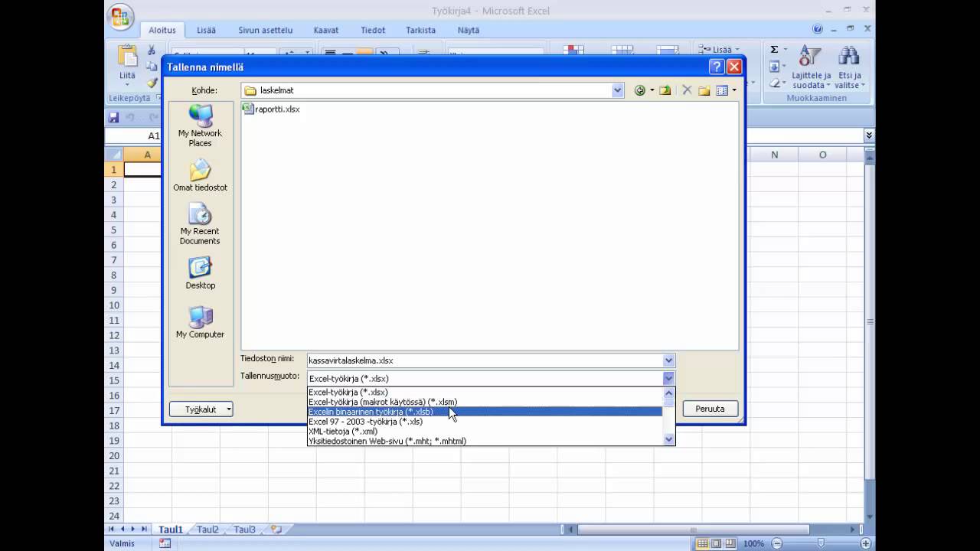Switch to the Taul3 sheet tab
Image resolution: width=980 pixels, height=551 pixels.
(x=244, y=530)
